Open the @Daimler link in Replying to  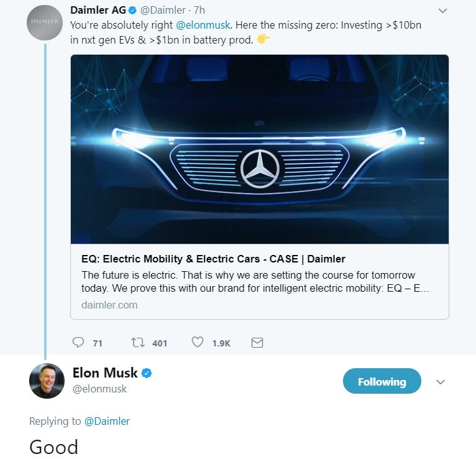tap(107, 421)
